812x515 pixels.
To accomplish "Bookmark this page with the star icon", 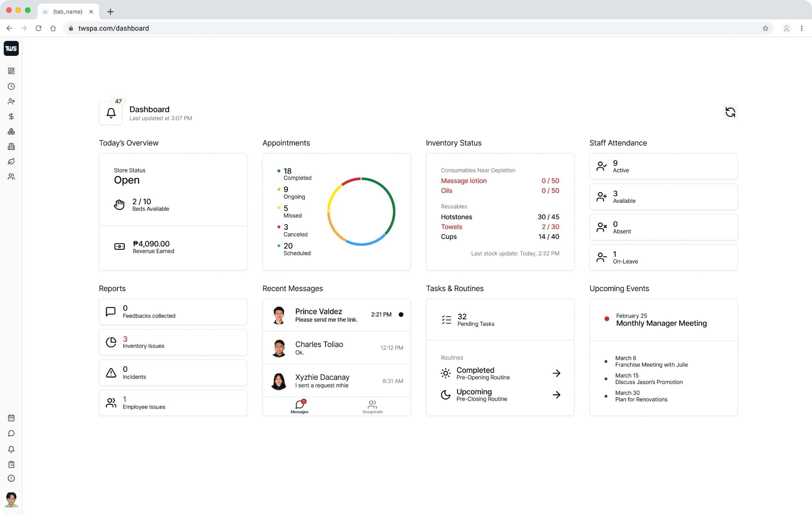I will click(765, 28).
